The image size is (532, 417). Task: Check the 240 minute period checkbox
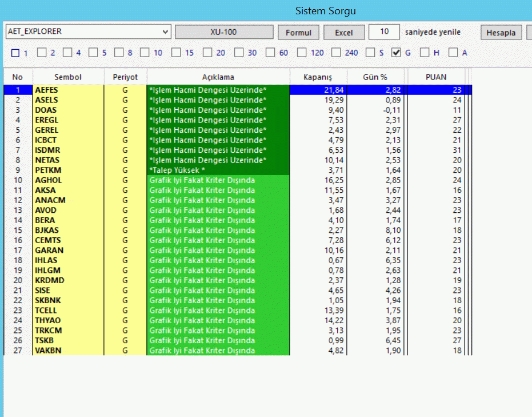336,52
